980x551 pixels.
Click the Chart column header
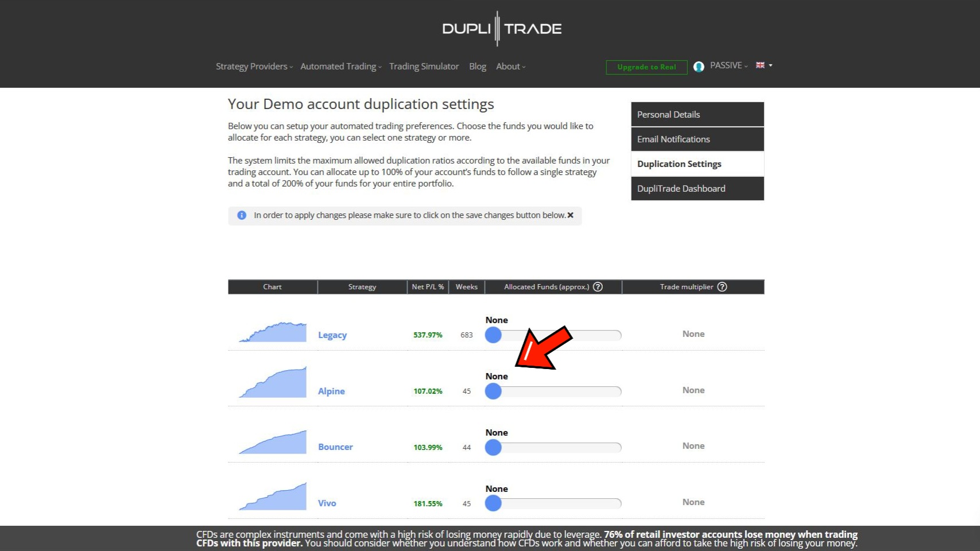[x=273, y=287]
